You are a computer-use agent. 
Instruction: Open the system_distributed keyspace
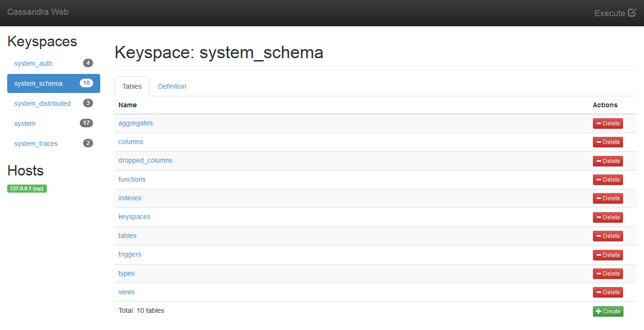pos(42,103)
